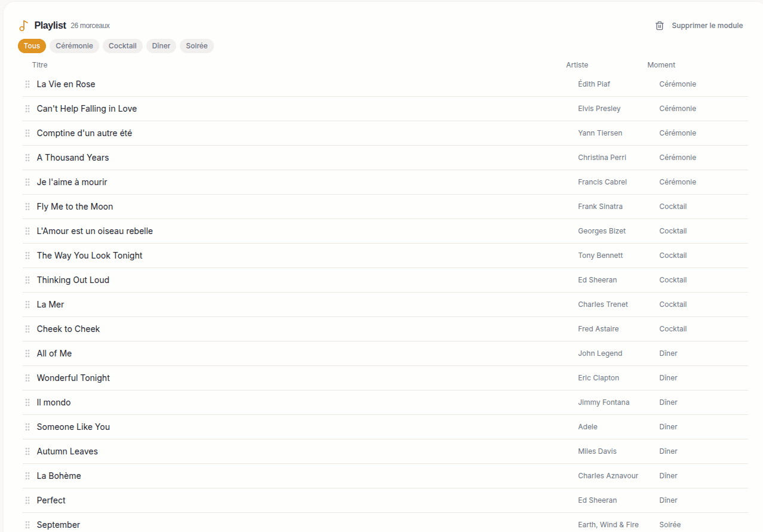The image size is (763, 532).
Task: Click artist Elvis Presley
Action: (599, 109)
